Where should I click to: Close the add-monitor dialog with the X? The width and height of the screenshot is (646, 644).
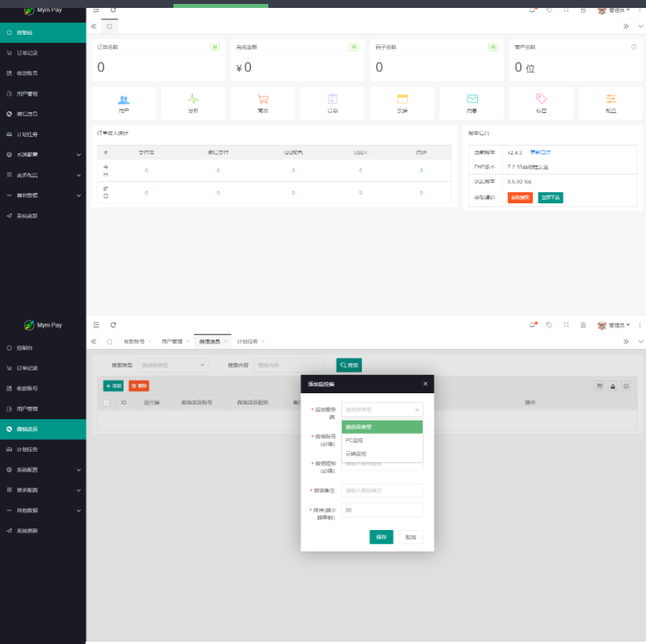tap(425, 384)
